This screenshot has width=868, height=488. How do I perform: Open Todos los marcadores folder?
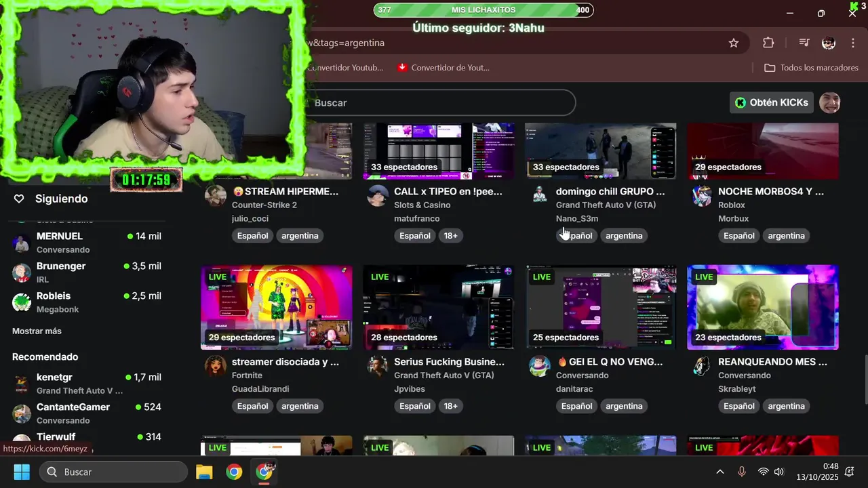(811, 68)
